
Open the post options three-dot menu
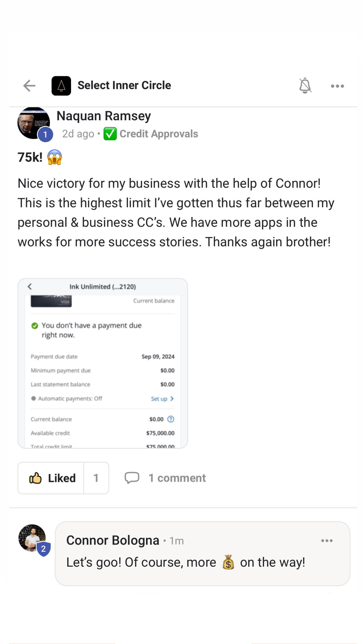click(337, 86)
